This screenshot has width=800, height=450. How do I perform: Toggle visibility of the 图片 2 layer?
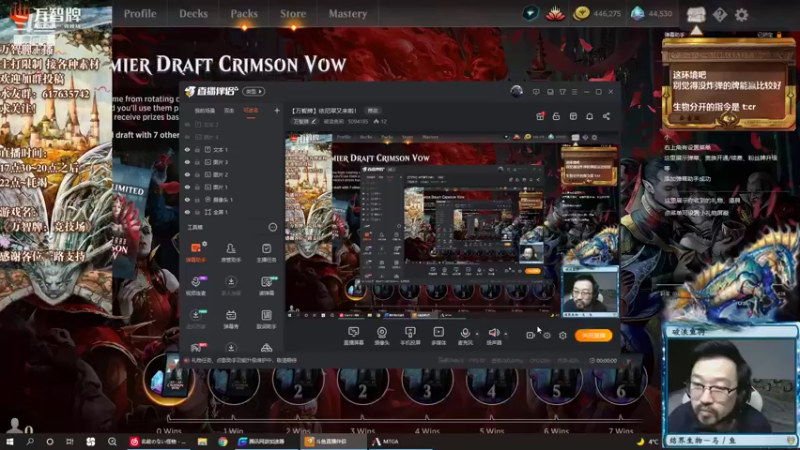[x=187, y=174]
